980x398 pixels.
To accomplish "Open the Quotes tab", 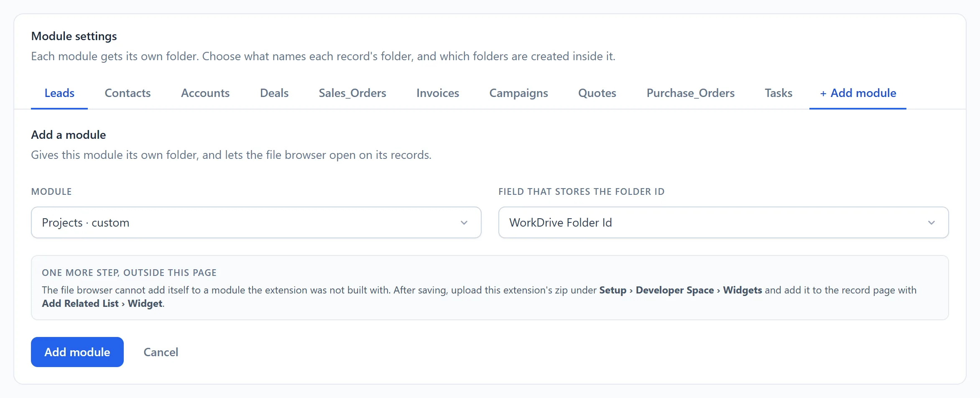I will click(597, 93).
